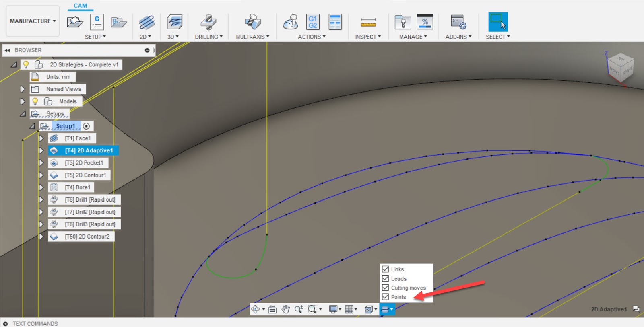Disable the Leads checkbox
Screen dimensions: 644x327
(385, 278)
